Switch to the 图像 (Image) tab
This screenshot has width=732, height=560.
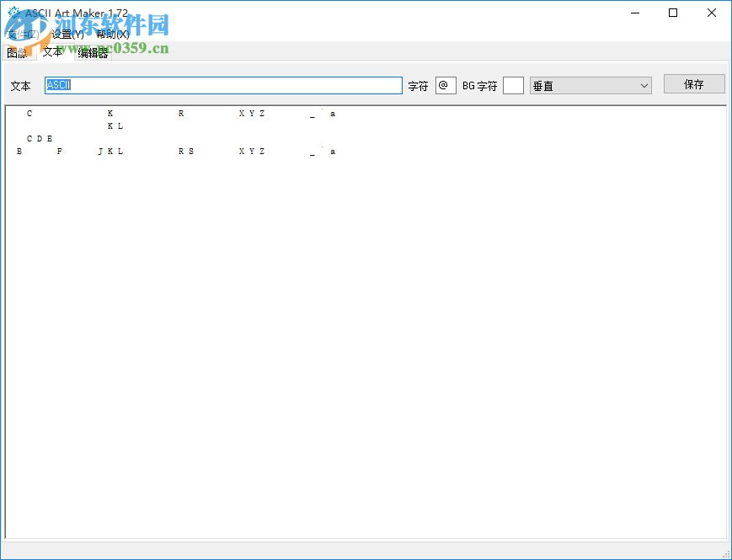17,51
